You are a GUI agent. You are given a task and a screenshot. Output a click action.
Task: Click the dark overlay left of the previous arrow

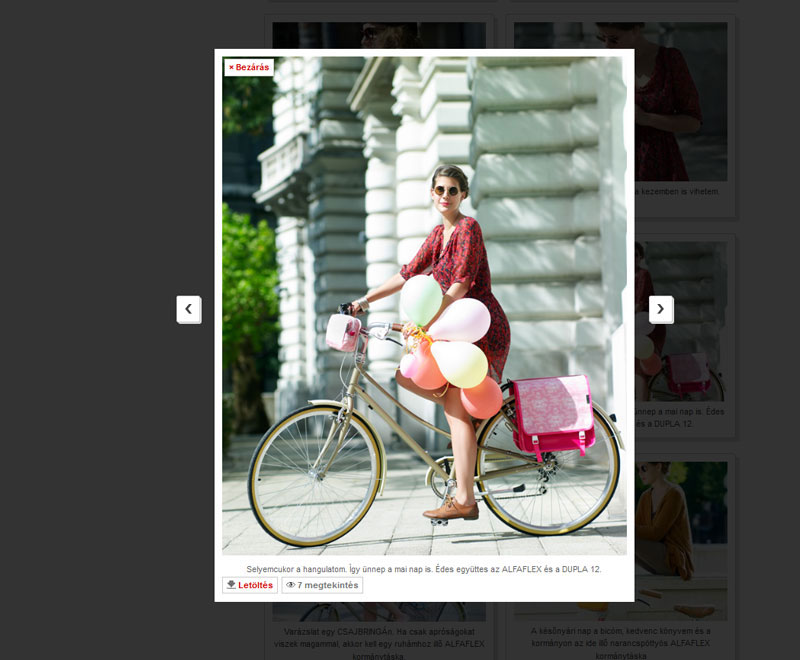(x=90, y=310)
